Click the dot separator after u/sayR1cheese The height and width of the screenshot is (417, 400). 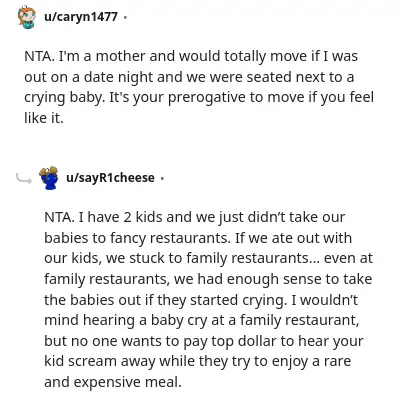[x=162, y=178]
